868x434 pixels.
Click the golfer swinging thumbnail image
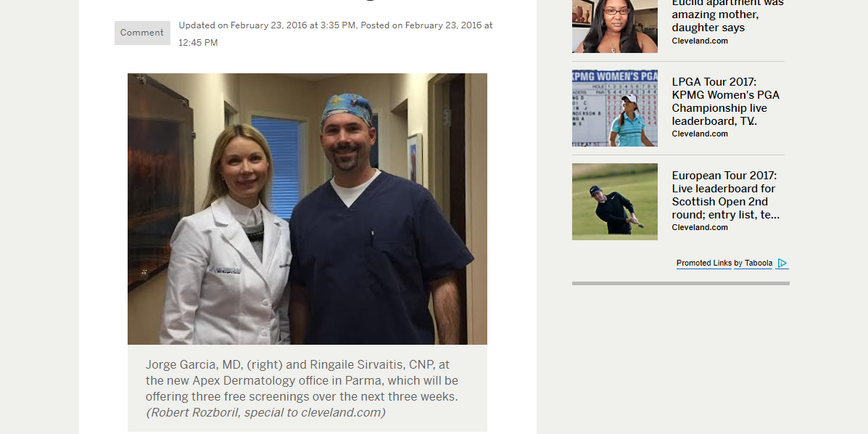(615, 202)
